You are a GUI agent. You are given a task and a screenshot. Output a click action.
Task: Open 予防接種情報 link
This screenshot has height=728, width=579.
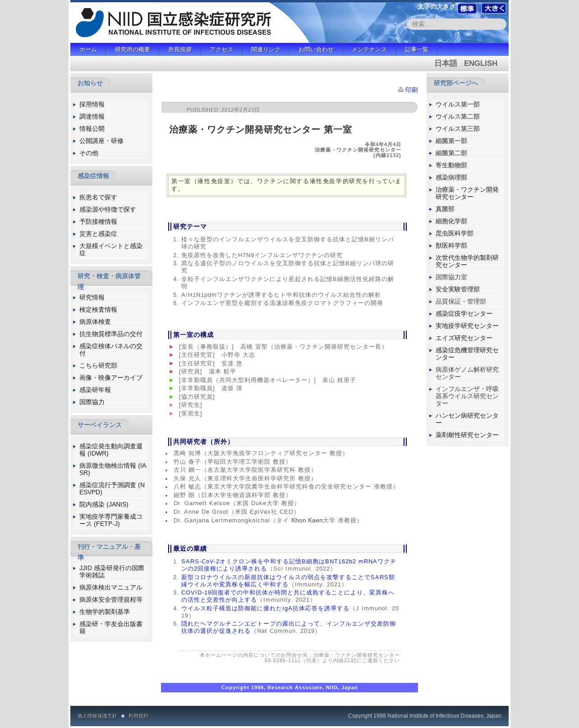click(98, 222)
